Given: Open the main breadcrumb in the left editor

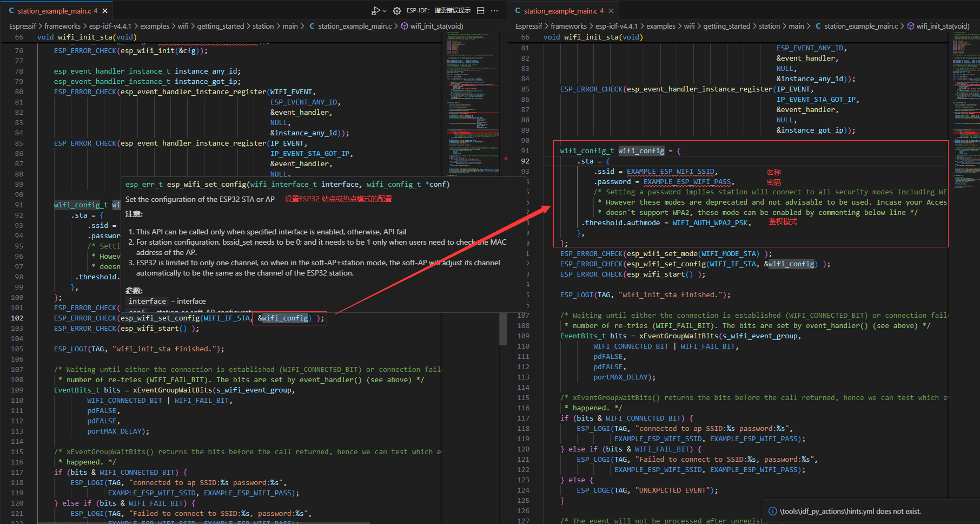Looking at the screenshot, I should pyautogui.click(x=290, y=26).
